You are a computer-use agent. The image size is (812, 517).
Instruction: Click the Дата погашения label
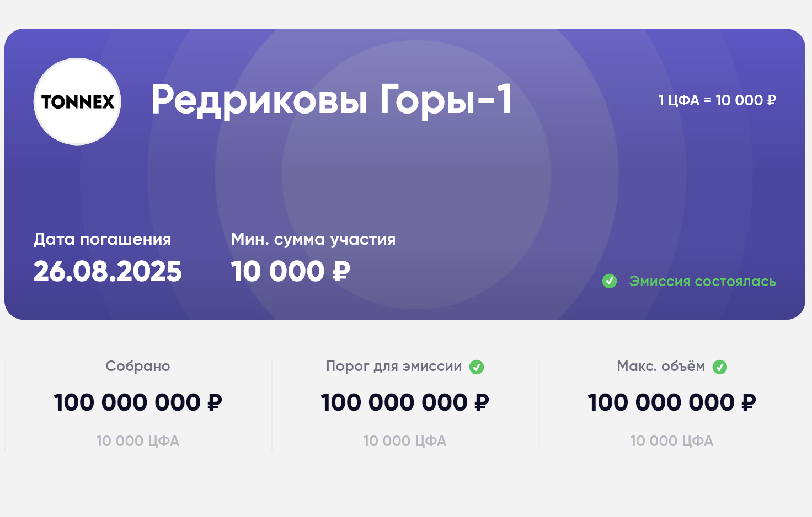pos(102,239)
